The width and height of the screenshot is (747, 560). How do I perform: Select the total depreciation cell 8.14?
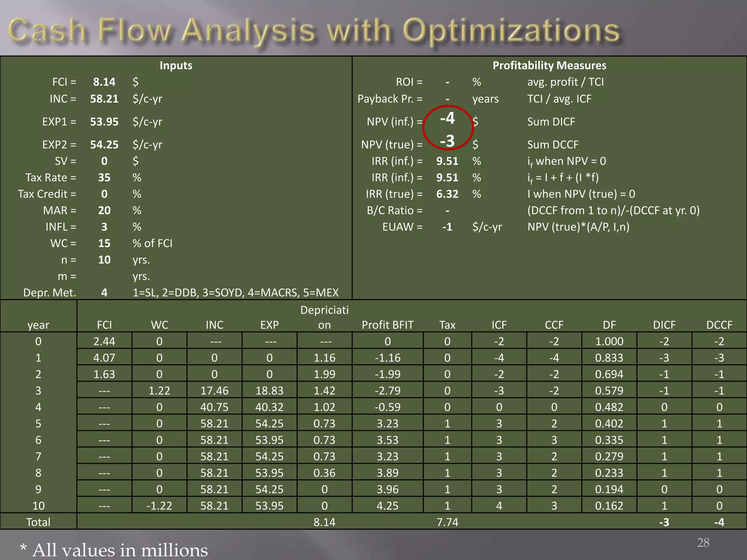(x=324, y=522)
